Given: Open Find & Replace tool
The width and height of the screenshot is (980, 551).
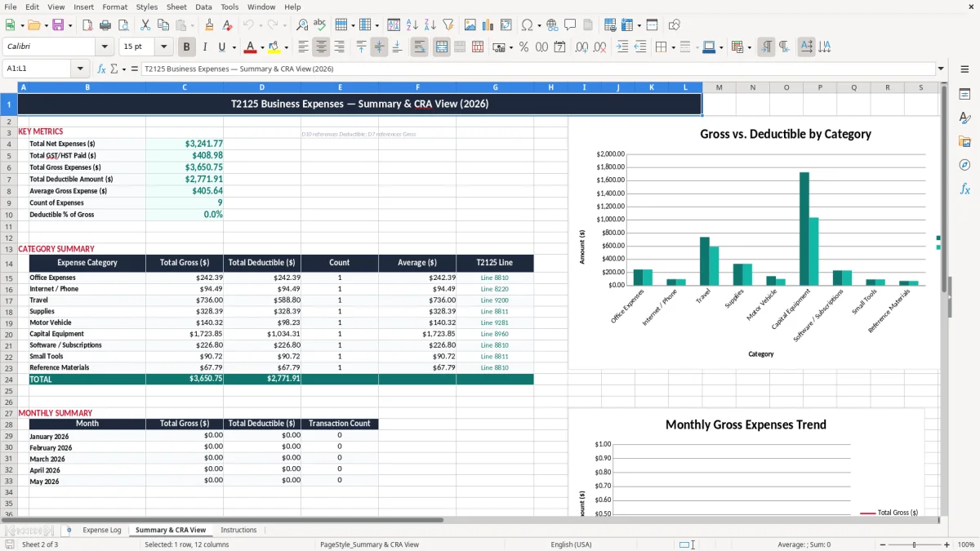Looking at the screenshot, I should (x=302, y=25).
